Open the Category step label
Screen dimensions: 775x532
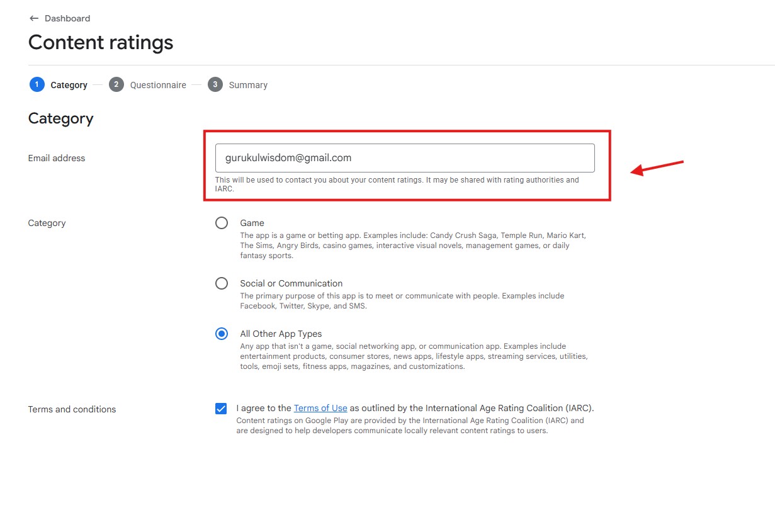tap(69, 85)
